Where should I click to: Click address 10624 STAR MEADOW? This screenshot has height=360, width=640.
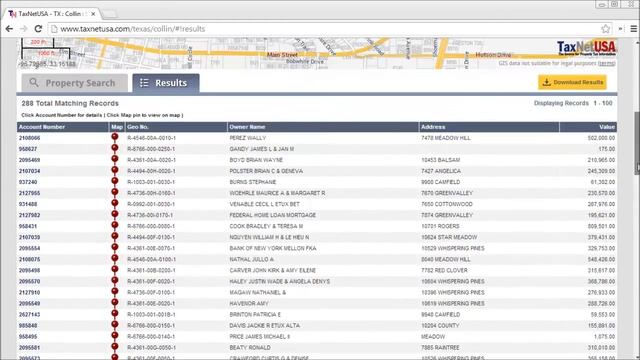click(x=449, y=237)
